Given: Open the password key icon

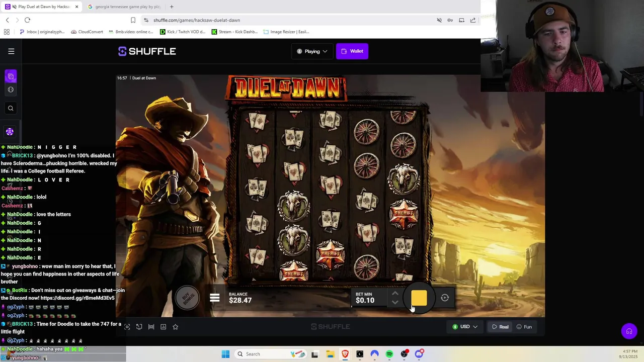Looking at the screenshot, I should tap(450, 20).
